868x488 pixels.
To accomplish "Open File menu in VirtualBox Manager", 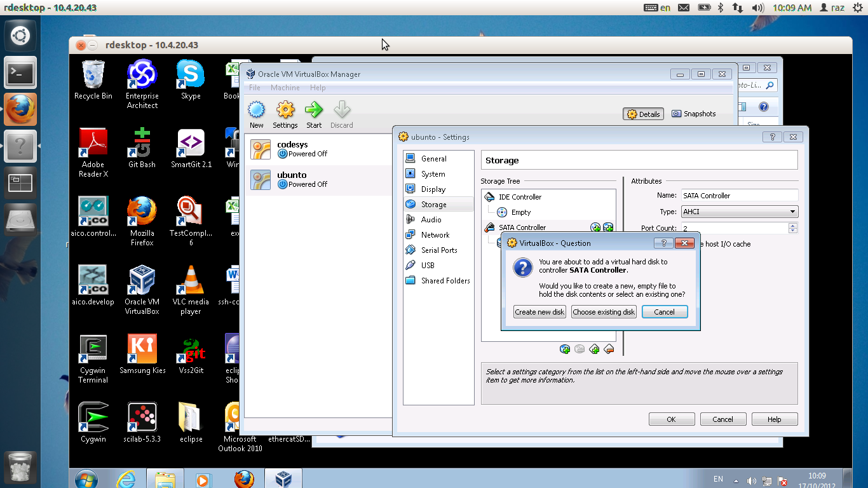I will click(255, 88).
